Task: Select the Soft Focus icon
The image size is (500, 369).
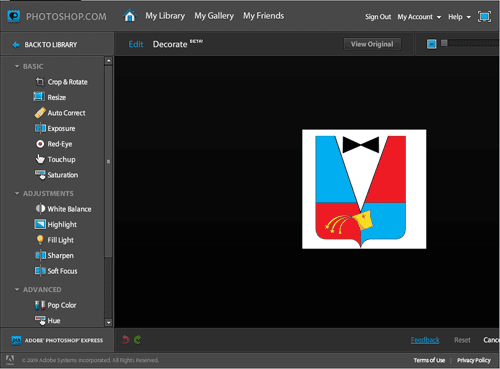Action: 40,271
